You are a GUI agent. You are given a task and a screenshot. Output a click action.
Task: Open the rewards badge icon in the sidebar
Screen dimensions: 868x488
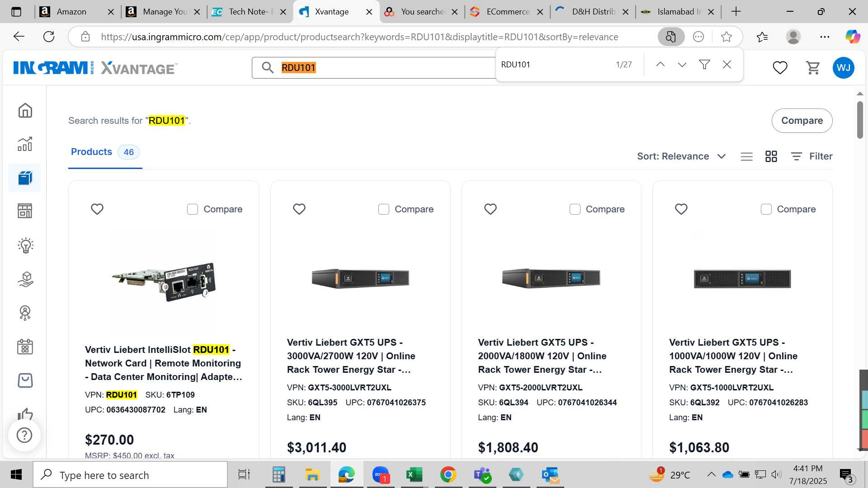(25, 313)
